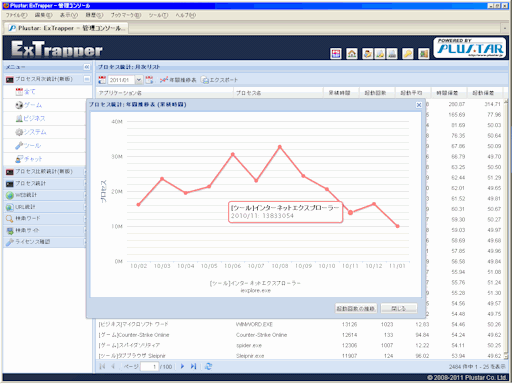This screenshot has height=384, width=512.
Task: Go to previous grid page arrow
Action: [113, 366]
